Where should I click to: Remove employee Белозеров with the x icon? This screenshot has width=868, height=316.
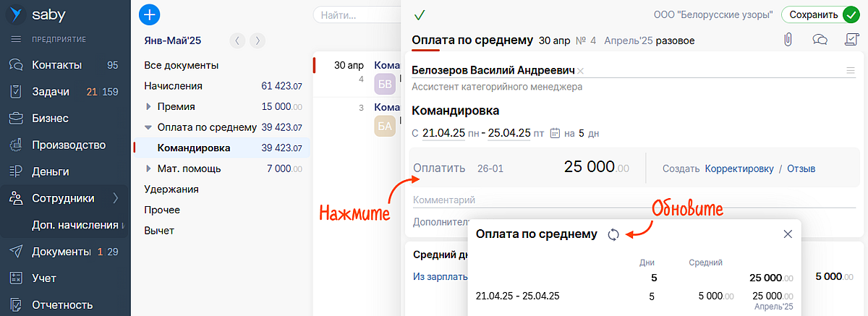[580, 71]
